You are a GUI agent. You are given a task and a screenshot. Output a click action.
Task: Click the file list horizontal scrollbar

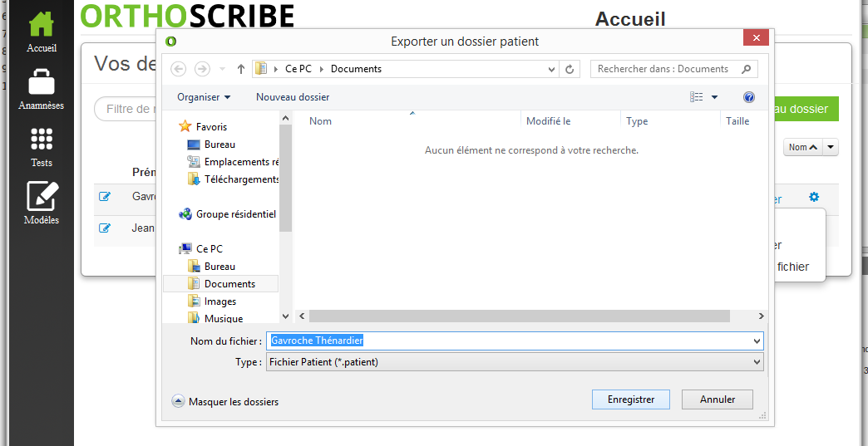point(520,316)
